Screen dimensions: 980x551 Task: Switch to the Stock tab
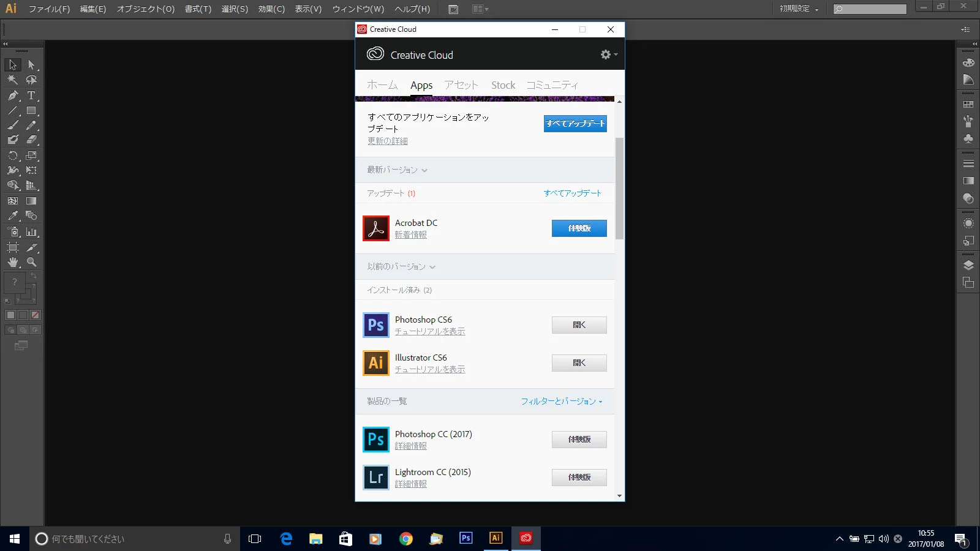[x=503, y=85]
